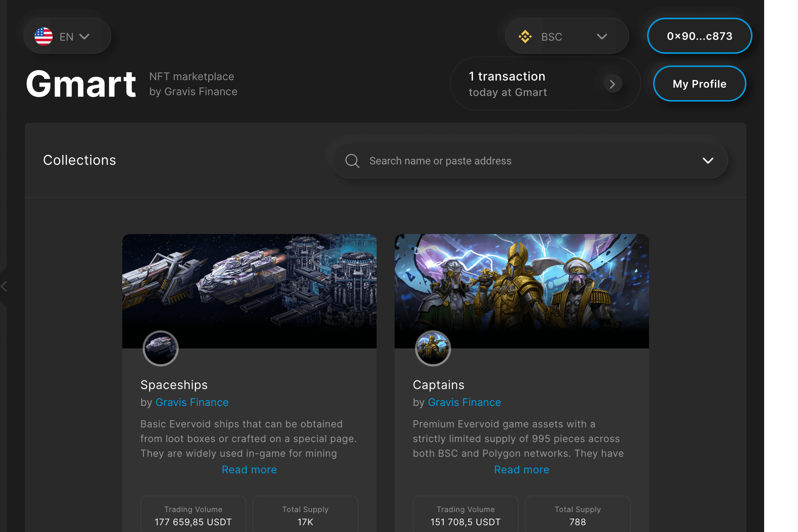Click the arrow icon in transaction panel
The width and height of the screenshot is (798, 532).
tap(613, 84)
